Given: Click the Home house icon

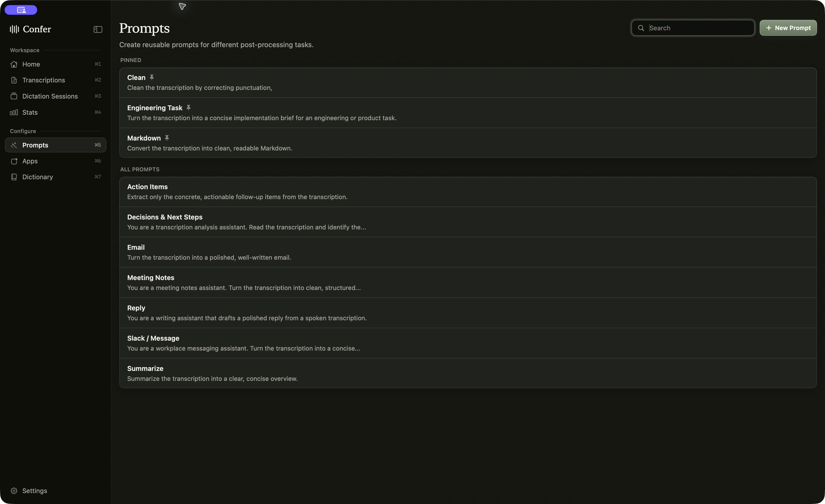Looking at the screenshot, I should click(x=14, y=64).
